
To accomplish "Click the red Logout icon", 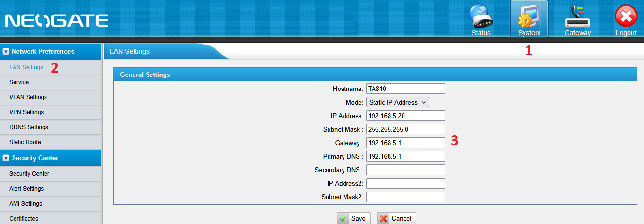I will point(626,17).
